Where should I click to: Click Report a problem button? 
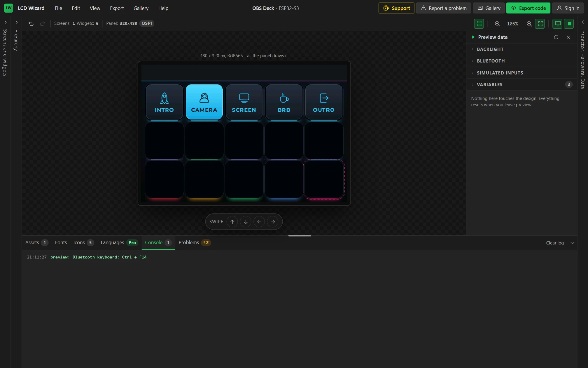444,8
